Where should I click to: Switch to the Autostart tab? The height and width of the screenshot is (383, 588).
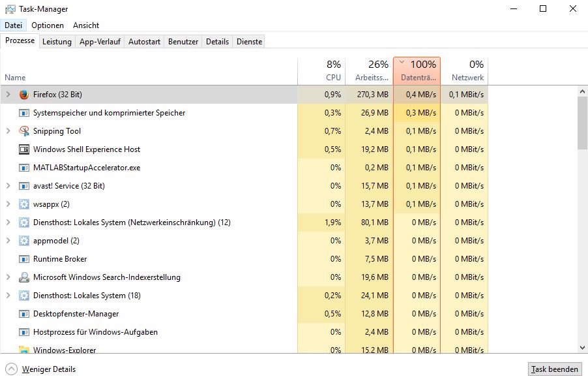point(144,42)
